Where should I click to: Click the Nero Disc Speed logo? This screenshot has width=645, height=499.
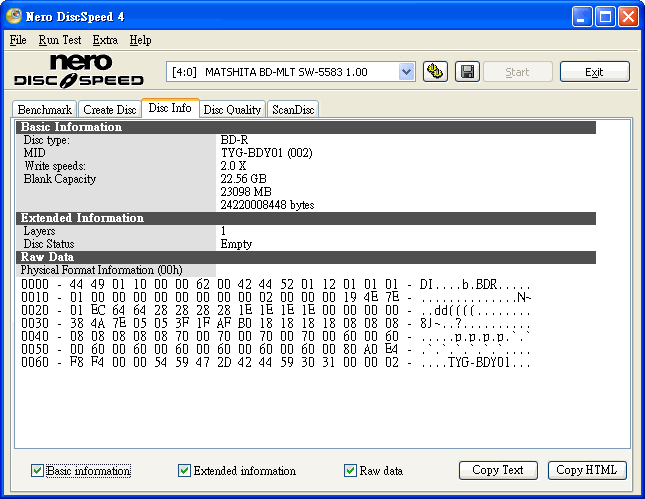[x=79, y=71]
